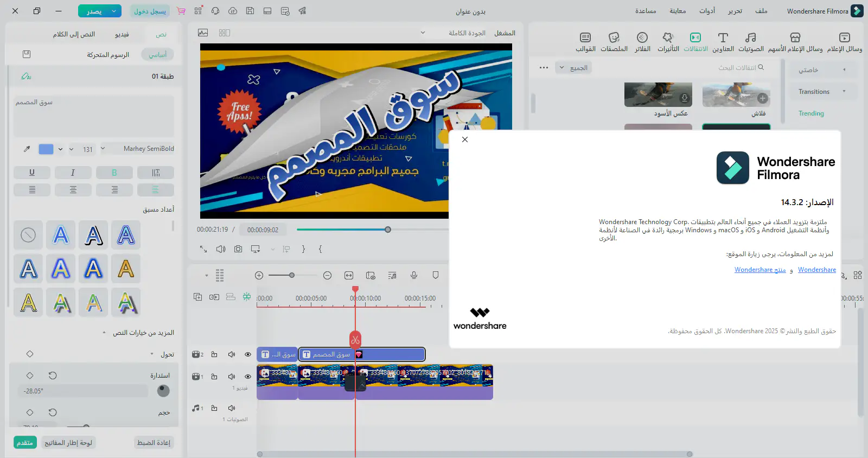The width and height of the screenshot is (868, 458).
Task: Toggle visibility eye of video track 2
Action: pyautogui.click(x=248, y=354)
